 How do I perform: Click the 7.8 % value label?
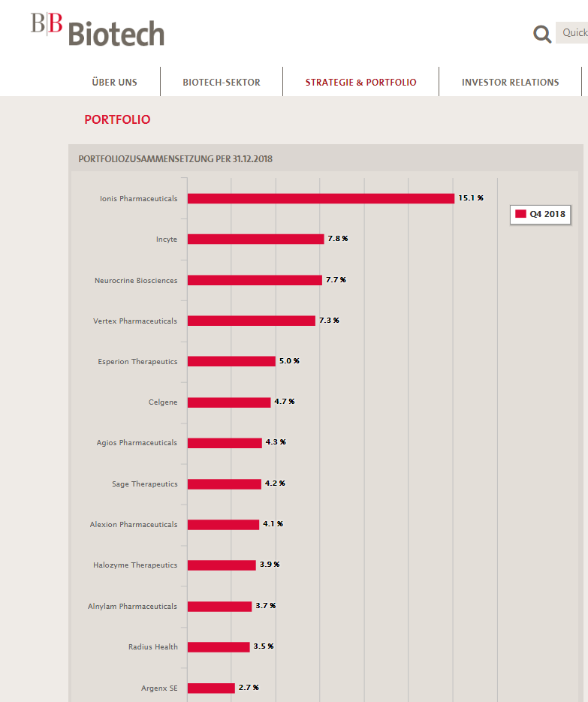[x=338, y=239]
